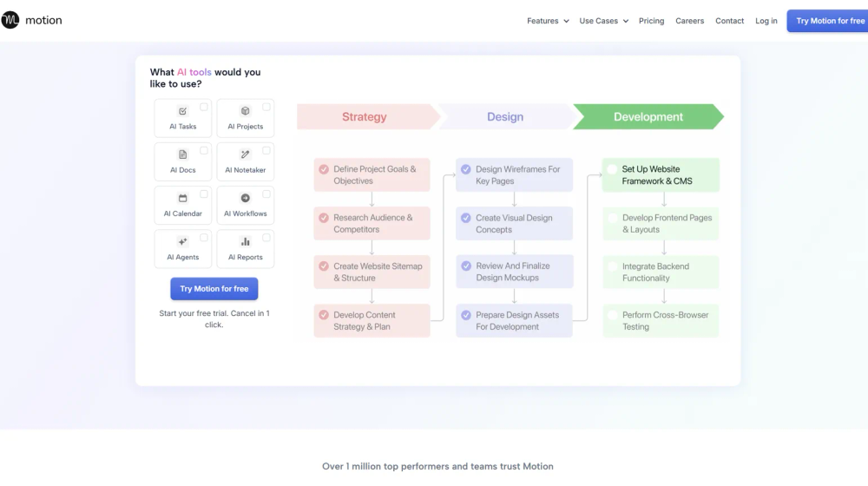Screen dimensions: 868x486
Task: Click 'Define Project Goals & Objectives' text
Action: pos(375,175)
